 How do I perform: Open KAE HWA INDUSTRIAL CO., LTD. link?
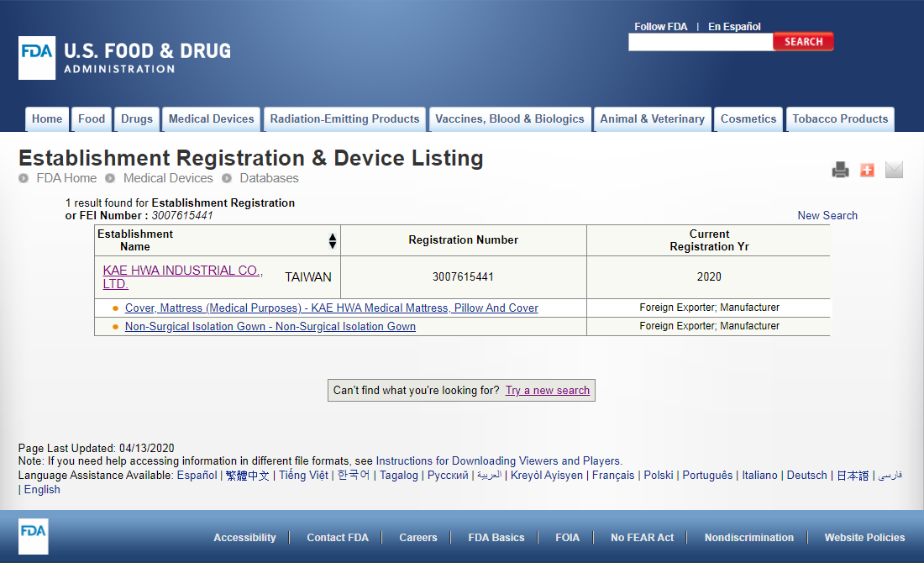[182, 277]
